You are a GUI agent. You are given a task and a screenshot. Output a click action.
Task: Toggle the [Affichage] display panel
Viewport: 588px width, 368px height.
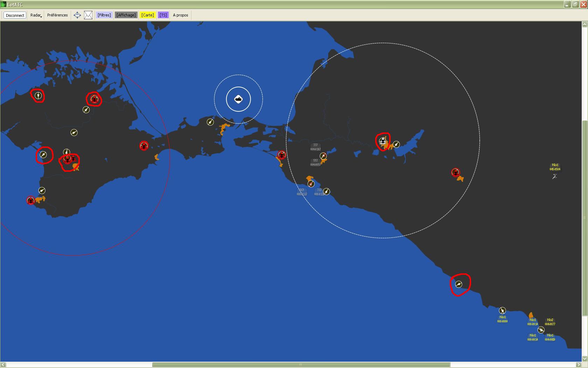[x=126, y=15]
